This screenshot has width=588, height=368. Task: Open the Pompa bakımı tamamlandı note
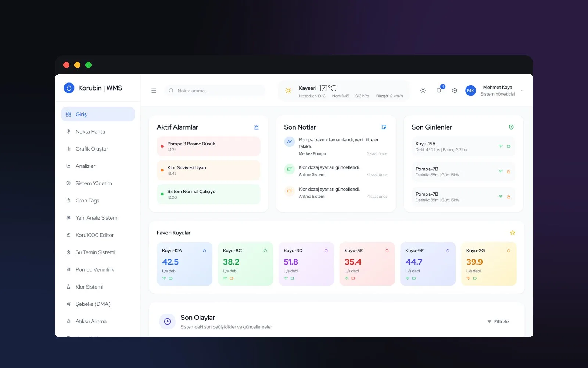336,146
